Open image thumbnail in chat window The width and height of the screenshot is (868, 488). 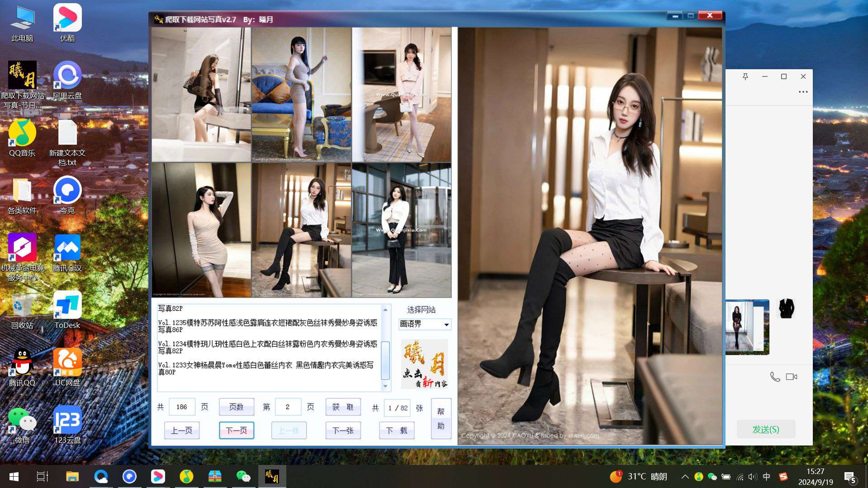(x=748, y=327)
